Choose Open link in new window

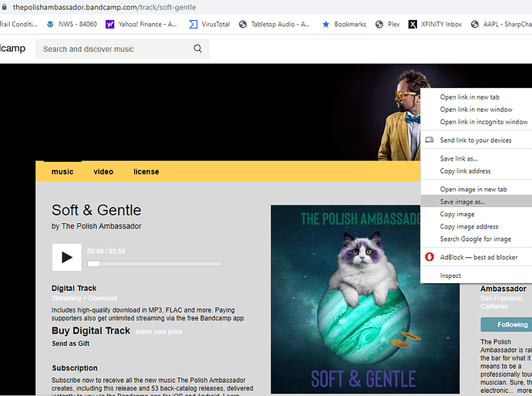click(x=476, y=110)
